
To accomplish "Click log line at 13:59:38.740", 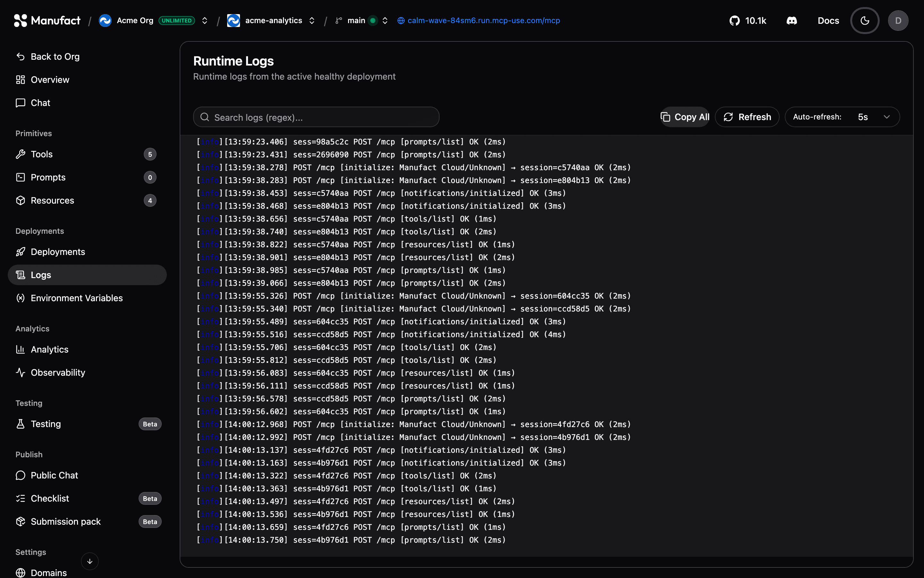I will [346, 232].
